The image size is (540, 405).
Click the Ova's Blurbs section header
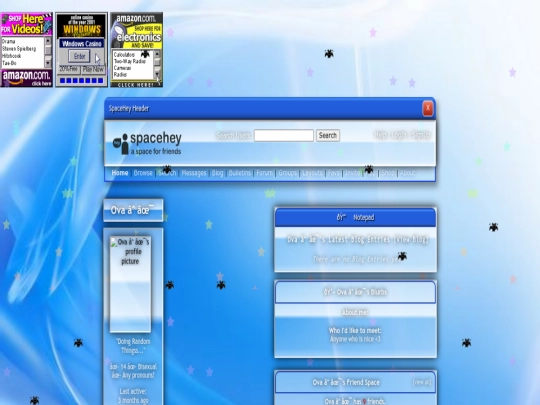[x=355, y=292]
